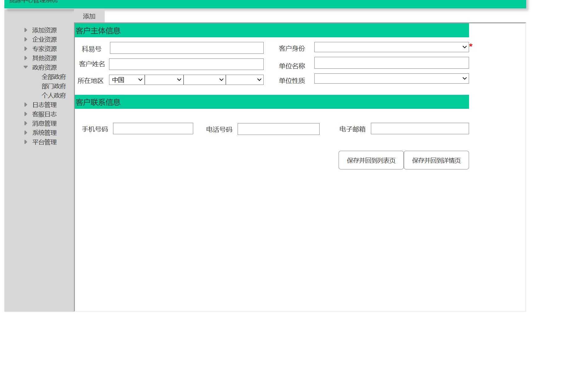
Task: Click the 保存并回到列表页 button
Action: click(371, 160)
